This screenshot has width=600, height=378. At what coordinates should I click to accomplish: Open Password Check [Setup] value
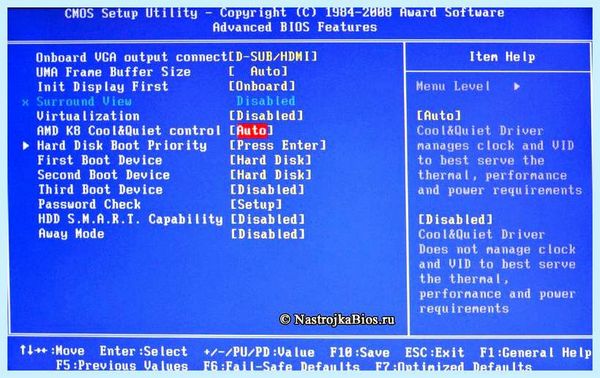256,204
